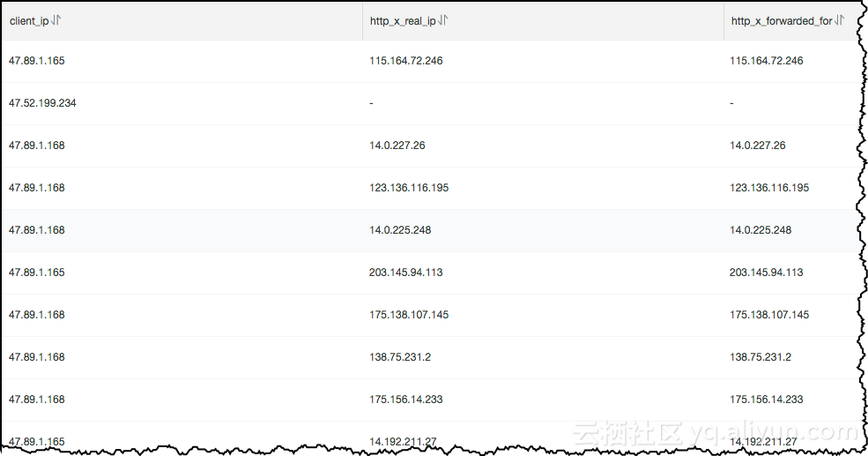Click real IP 175.156.14.233 cell

coord(406,400)
